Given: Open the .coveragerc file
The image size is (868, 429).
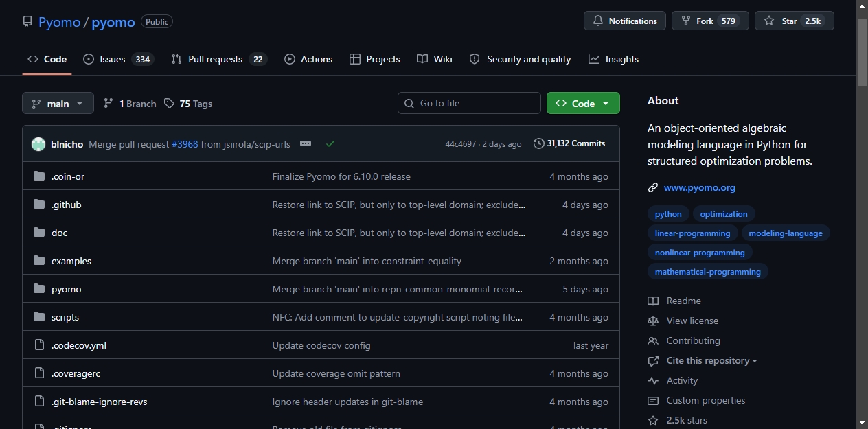Looking at the screenshot, I should point(76,373).
